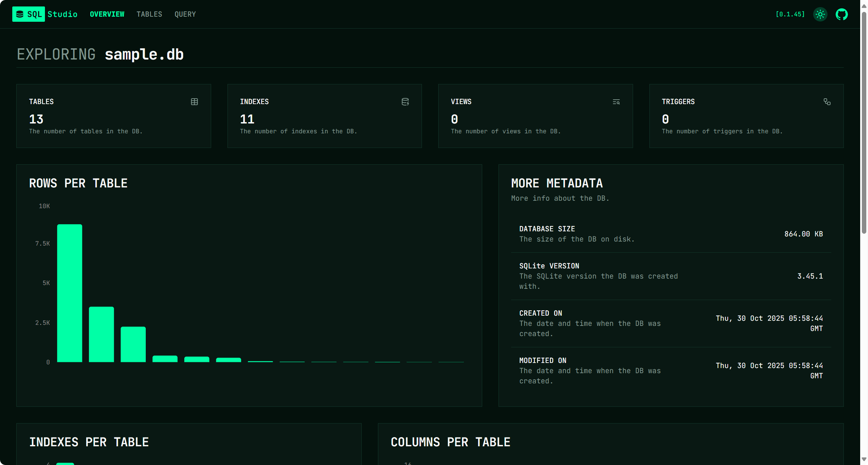Screen dimensions: 868x465
Task: Click the Tables card grid icon
Action: point(194,102)
